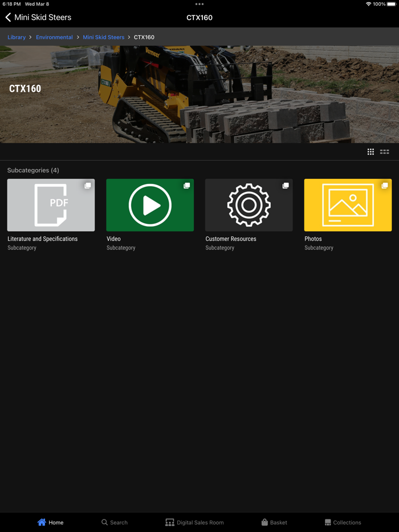Select the Photos label text

313,239
